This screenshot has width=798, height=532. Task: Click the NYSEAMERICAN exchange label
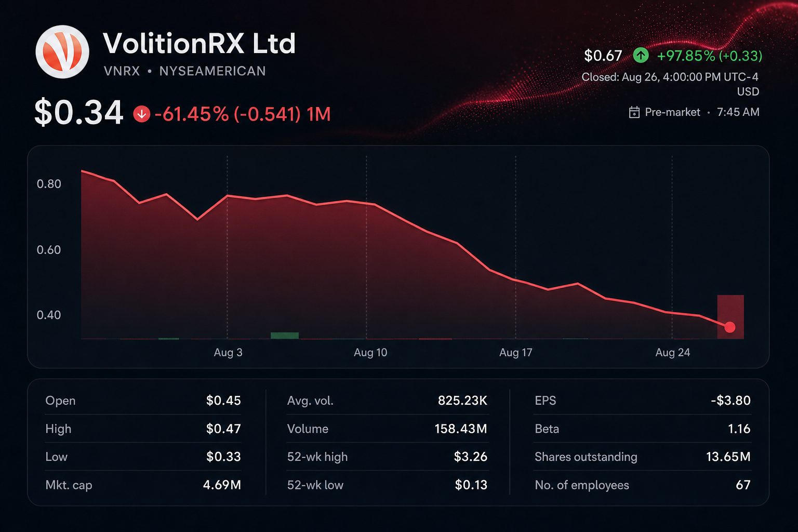coord(212,71)
